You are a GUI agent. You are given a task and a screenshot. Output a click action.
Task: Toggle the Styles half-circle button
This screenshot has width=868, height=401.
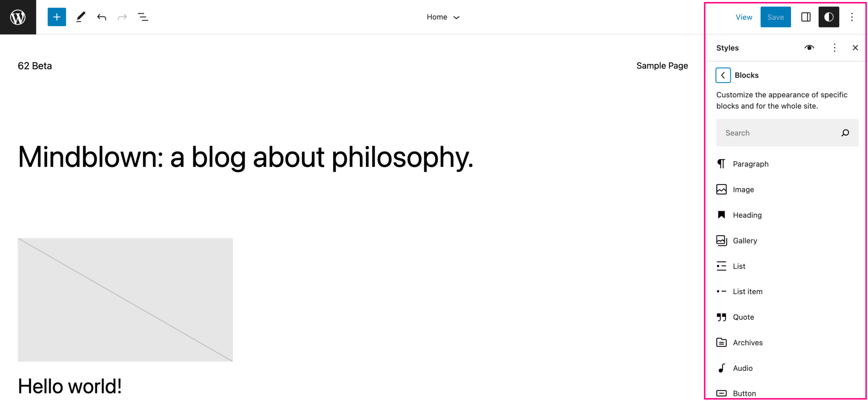coord(829,17)
